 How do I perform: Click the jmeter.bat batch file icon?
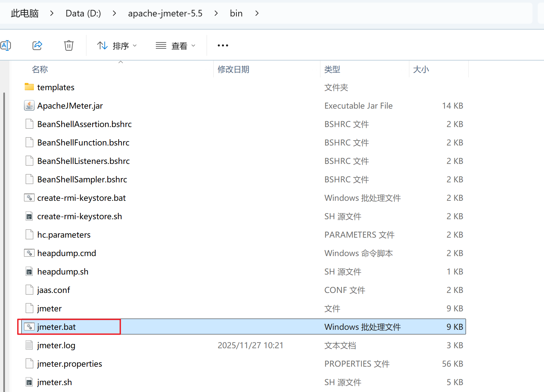(x=29, y=327)
